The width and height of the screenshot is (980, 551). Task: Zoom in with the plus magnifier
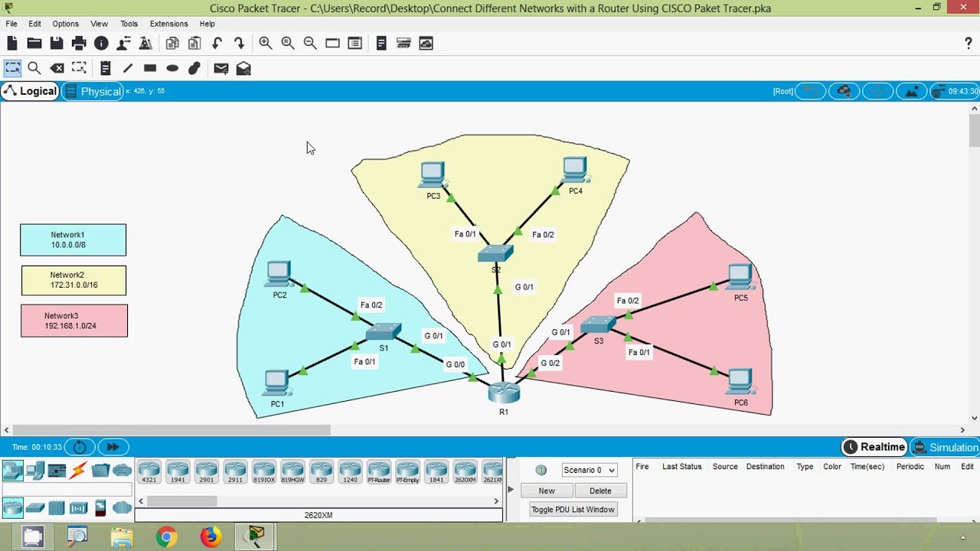pos(266,44)
